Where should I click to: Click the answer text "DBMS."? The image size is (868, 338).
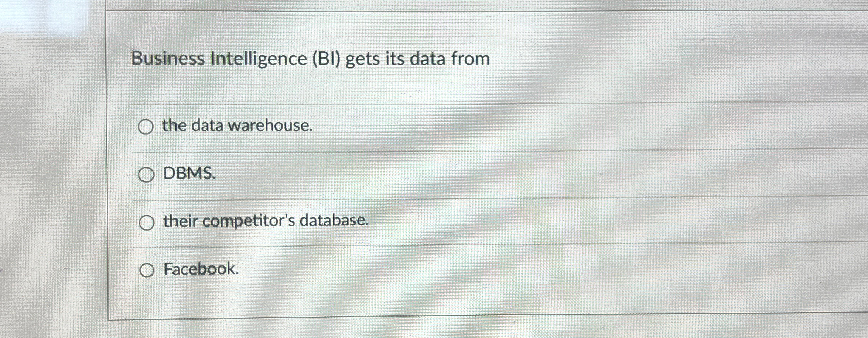[x=189, y=173]
